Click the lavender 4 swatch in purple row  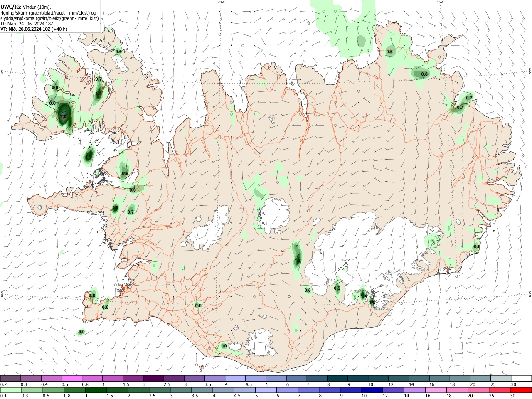coord(235,378)
